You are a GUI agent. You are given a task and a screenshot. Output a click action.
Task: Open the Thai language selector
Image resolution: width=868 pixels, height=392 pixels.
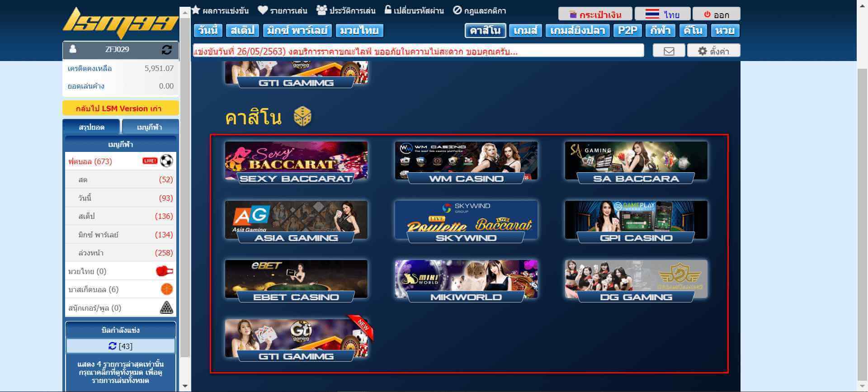click(x=662, y=14)
